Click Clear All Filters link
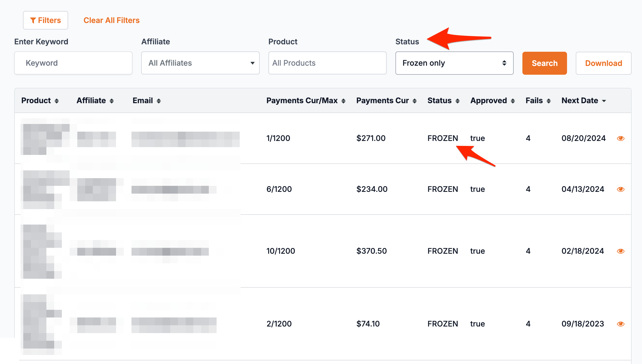This screenshot has width=642, height=364. point(111,20)
